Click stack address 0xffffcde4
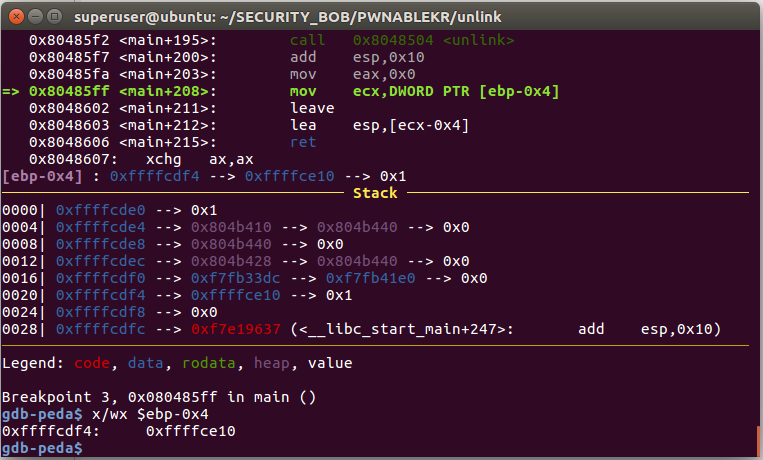This screenshot has height=460, width=763. [x=100, y=227]
